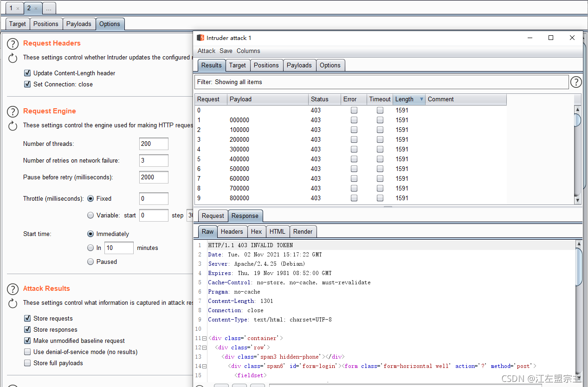Click Filter: Showing all items bar

[381, 82]
